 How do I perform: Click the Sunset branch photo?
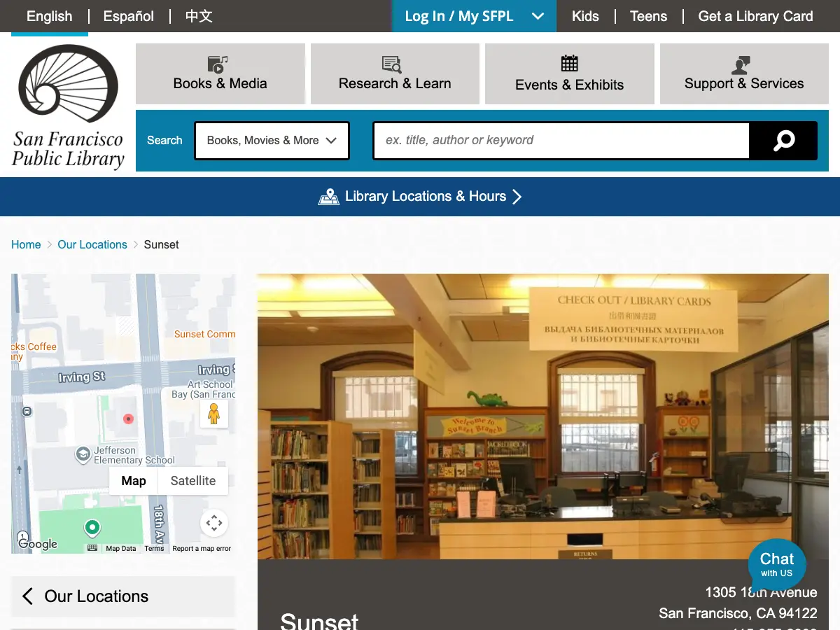pyautogui.click(x=543, y=416)
